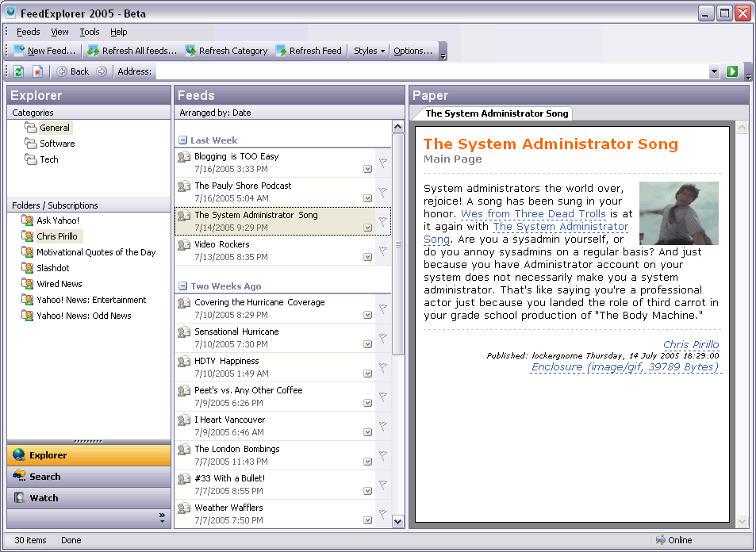Follow the Wes from Three Dead Trolls link
The height and width of the screenshot is (552, 756).
533,214
